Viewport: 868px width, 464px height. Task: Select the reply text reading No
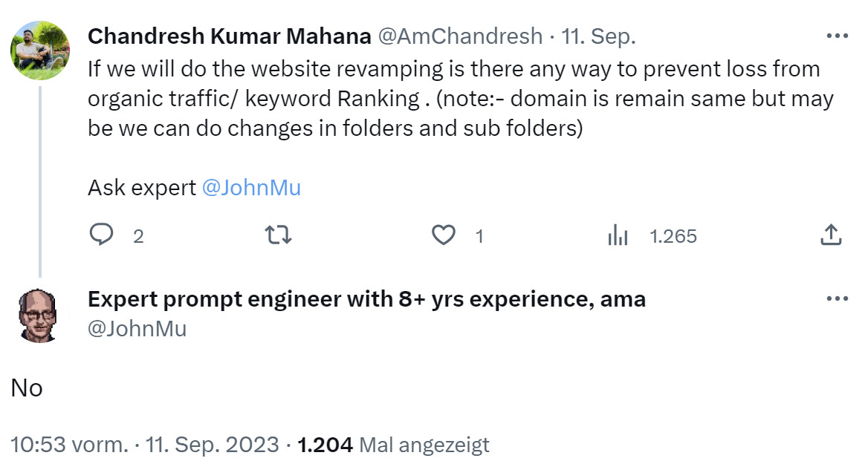27,388
